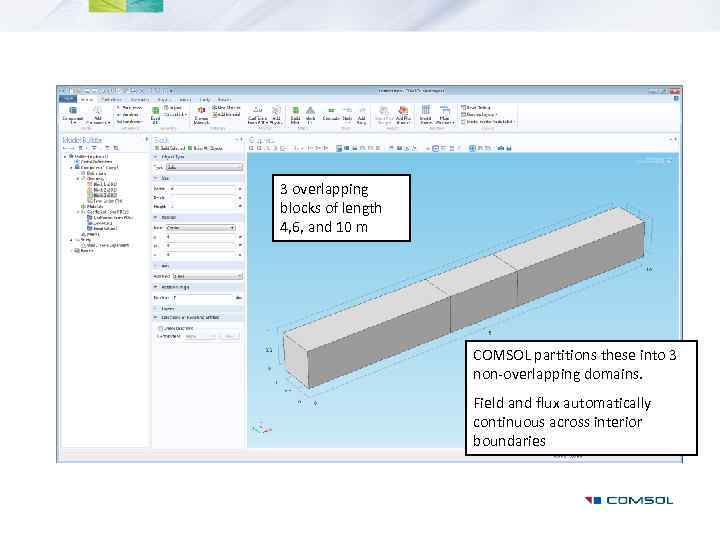
Task: Collapse the Position section header
Action: point(198,217)
